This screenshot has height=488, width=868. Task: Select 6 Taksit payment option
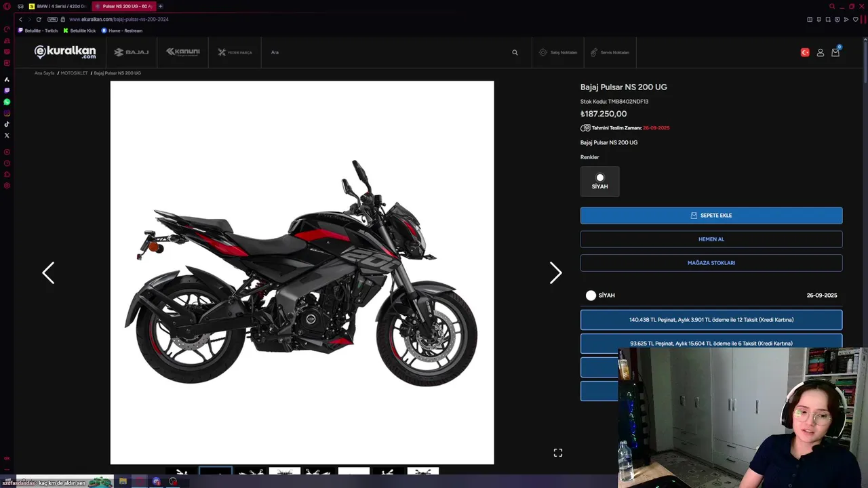tap(711, 344)
